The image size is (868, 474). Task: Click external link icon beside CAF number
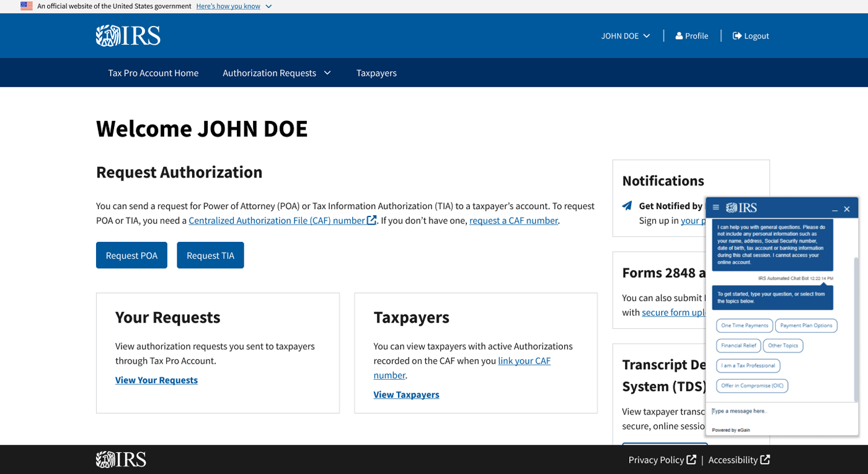click(x=372, y=220)
